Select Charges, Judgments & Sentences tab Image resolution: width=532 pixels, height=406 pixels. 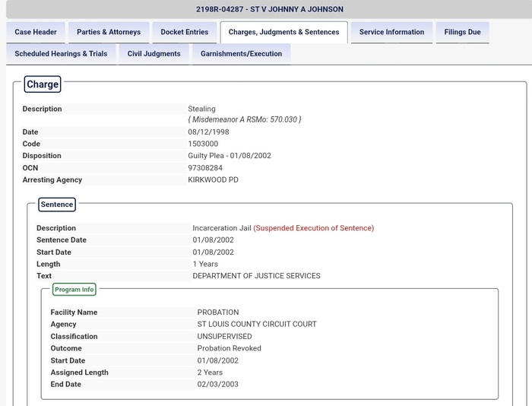[x=283, y=33]
